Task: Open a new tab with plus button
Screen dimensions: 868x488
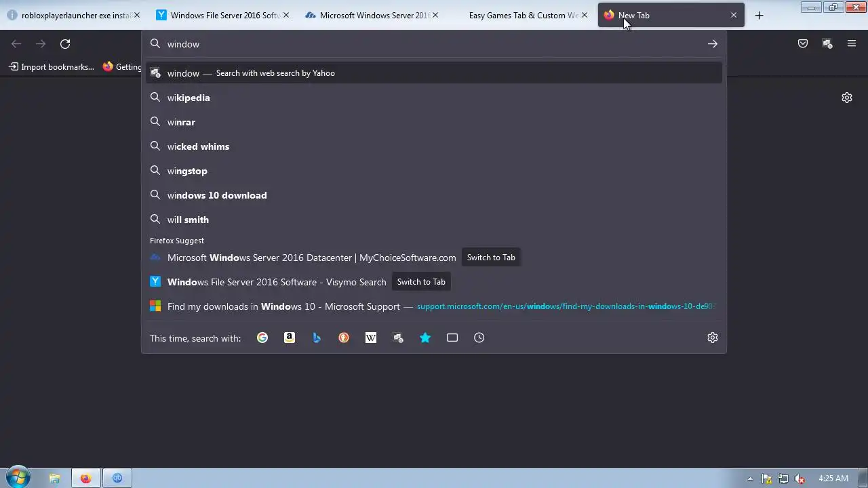Action: [759, 15]
